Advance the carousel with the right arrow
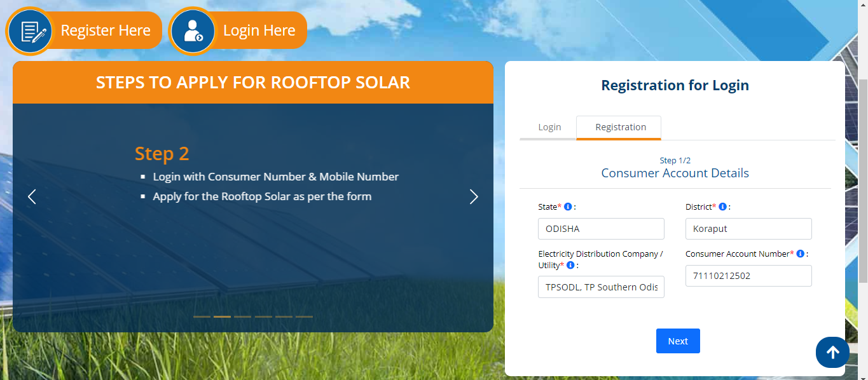 click(x=474, y=196)
